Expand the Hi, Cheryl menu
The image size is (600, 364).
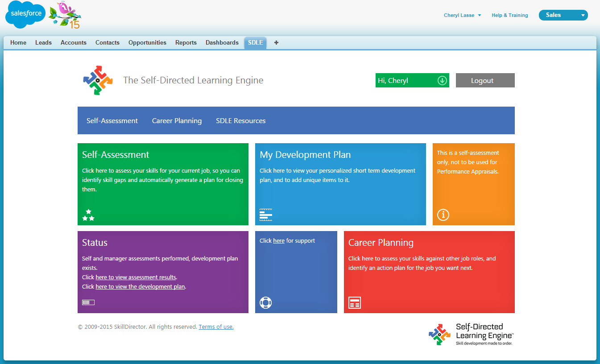click(412, 80)
